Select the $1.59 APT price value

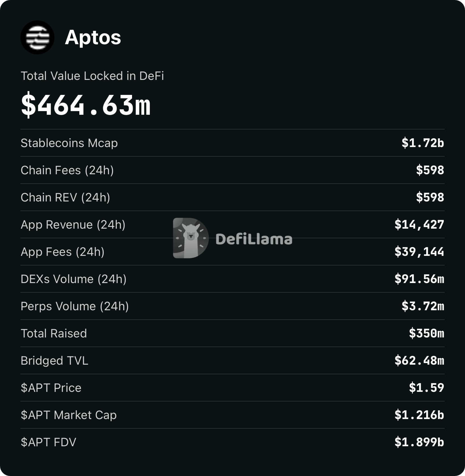pos(426,388)
